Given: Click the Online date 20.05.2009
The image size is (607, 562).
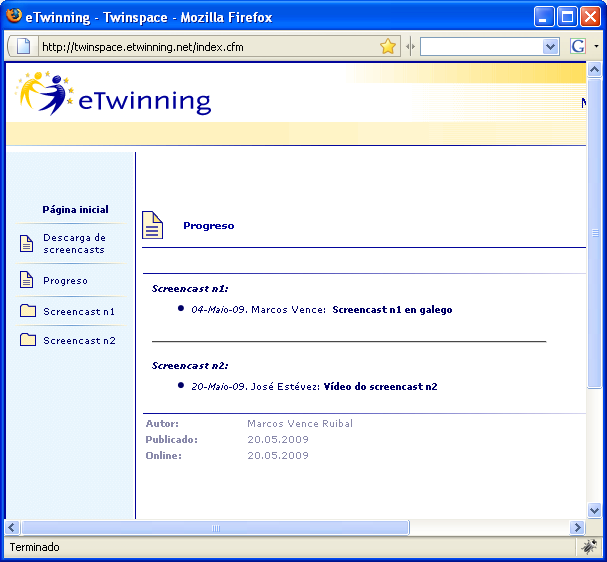Looking at the screenshot, I should pyautogui.click(x=278, y=456).
